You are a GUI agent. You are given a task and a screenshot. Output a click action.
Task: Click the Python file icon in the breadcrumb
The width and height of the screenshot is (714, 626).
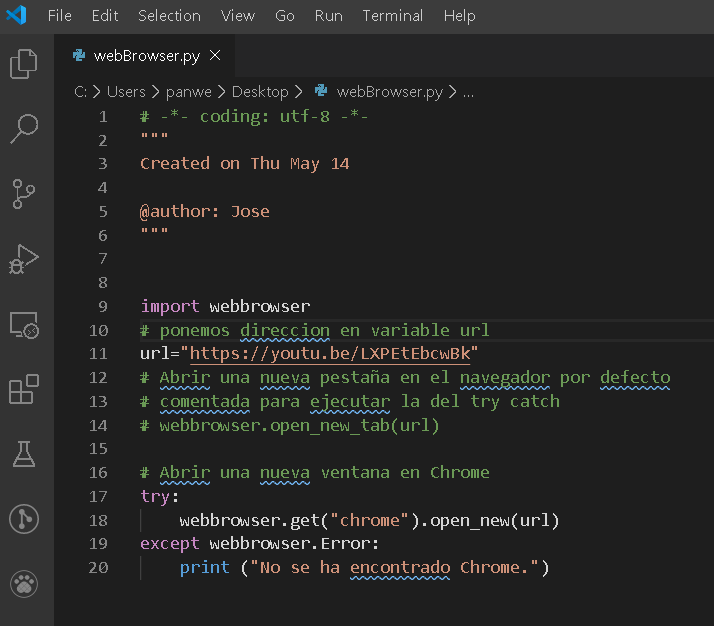[x=321, y=91]
